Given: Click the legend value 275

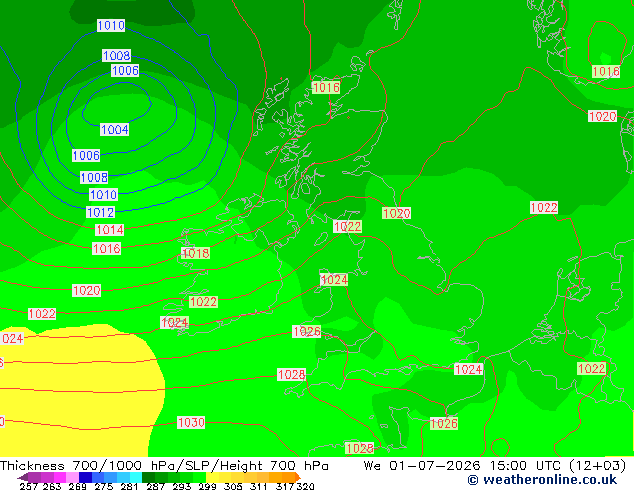Looking at the screenshot, I should point(104,486).
